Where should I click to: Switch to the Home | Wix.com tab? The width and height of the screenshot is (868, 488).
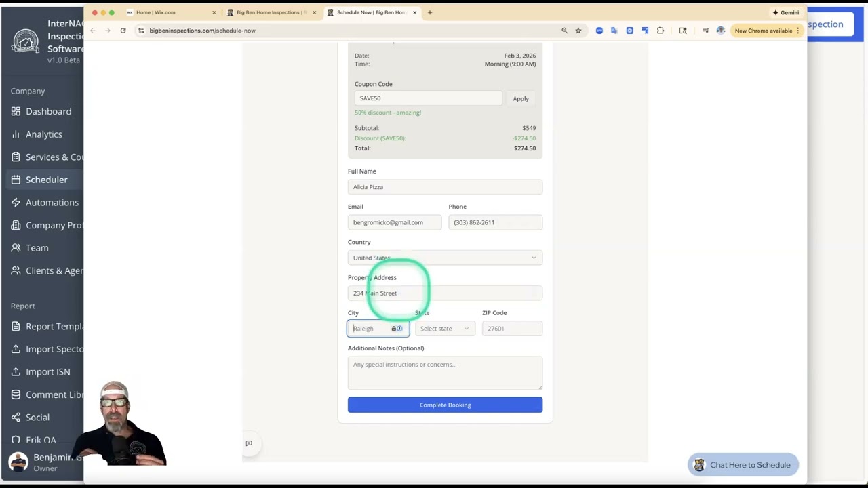click(x=155, y=12)
